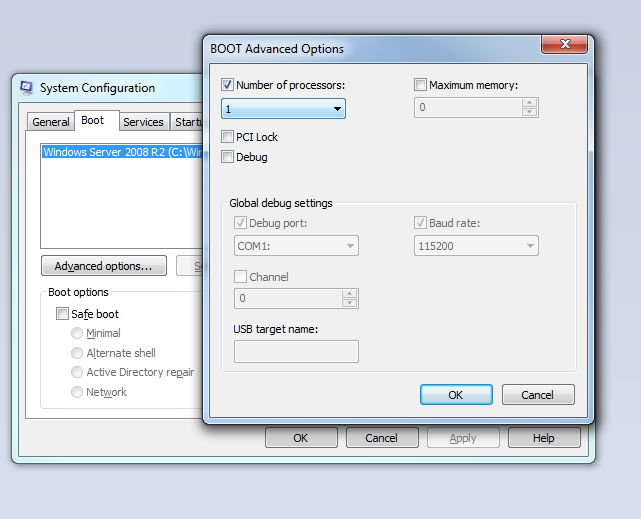Click the USB target name field

296,351
